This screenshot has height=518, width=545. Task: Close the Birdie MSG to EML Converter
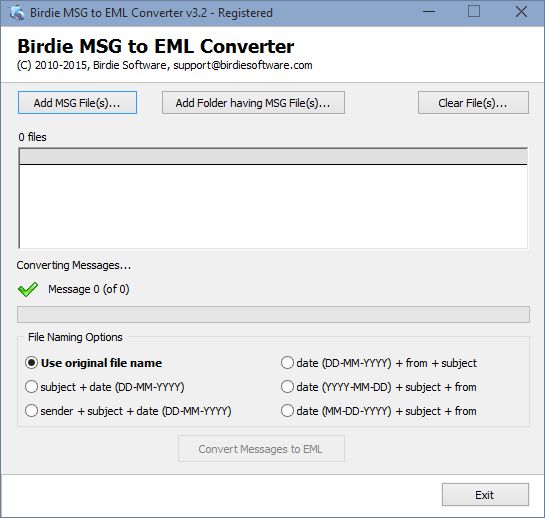[521, 12]
